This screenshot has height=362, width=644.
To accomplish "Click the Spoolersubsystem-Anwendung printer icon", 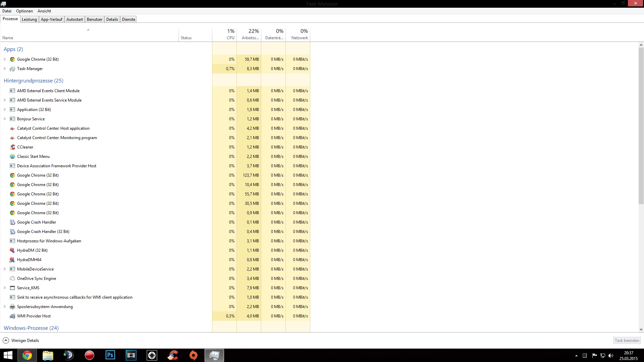I will point(12,307).
